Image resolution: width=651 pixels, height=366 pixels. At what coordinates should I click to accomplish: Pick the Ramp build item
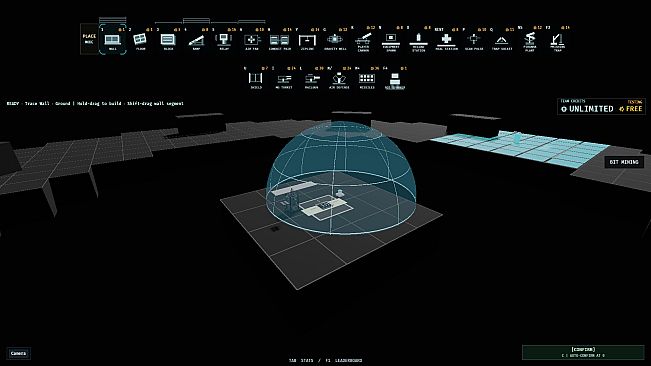pyautogui.click(x=196, y=41)
